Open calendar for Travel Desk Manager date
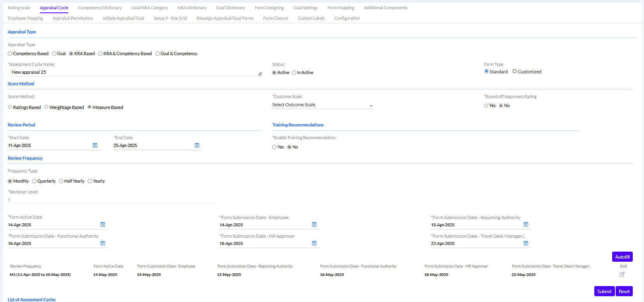The width and height of the screenshot is (644, 302). tap(526, 243)
